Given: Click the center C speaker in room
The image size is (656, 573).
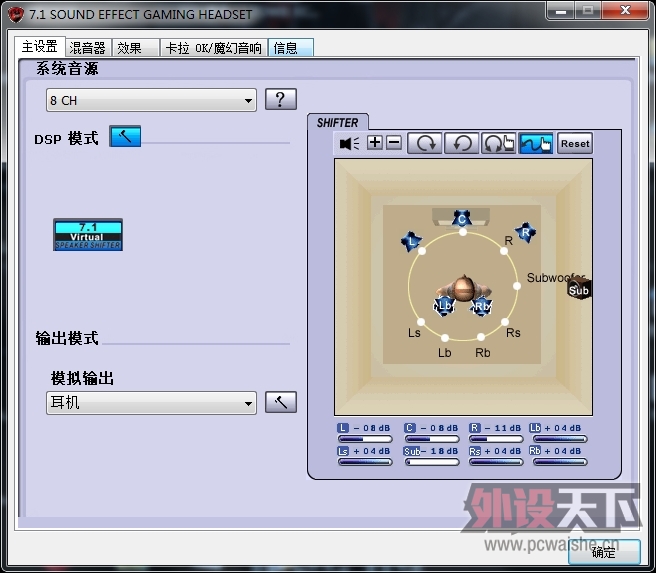Looking at the screenshot, I should pos(461,218).
